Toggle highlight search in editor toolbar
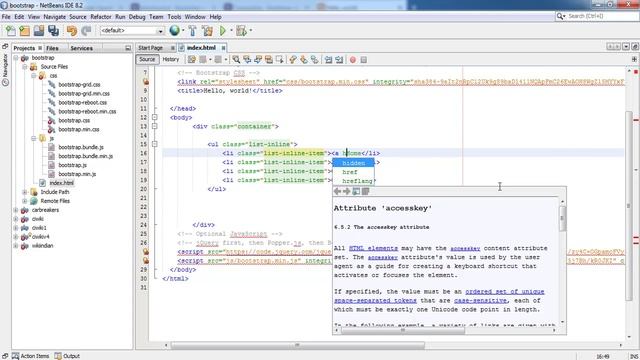The height and width of the screenshot is (360, 640). [x=269, y=60]
